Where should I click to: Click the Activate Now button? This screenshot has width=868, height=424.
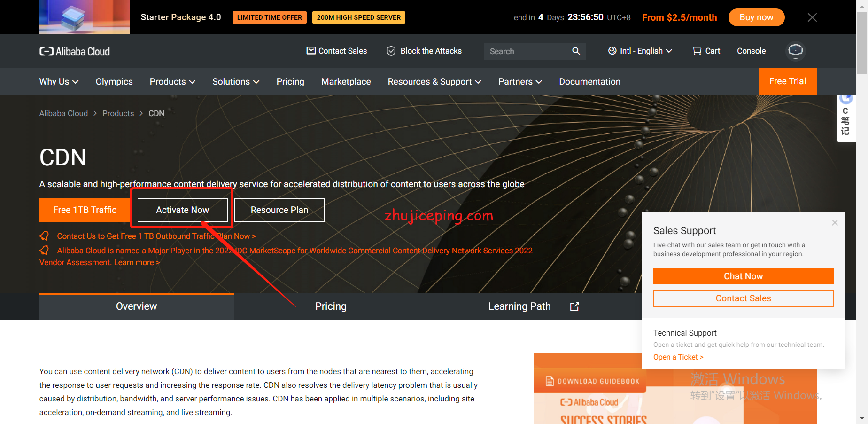(183, 210)
